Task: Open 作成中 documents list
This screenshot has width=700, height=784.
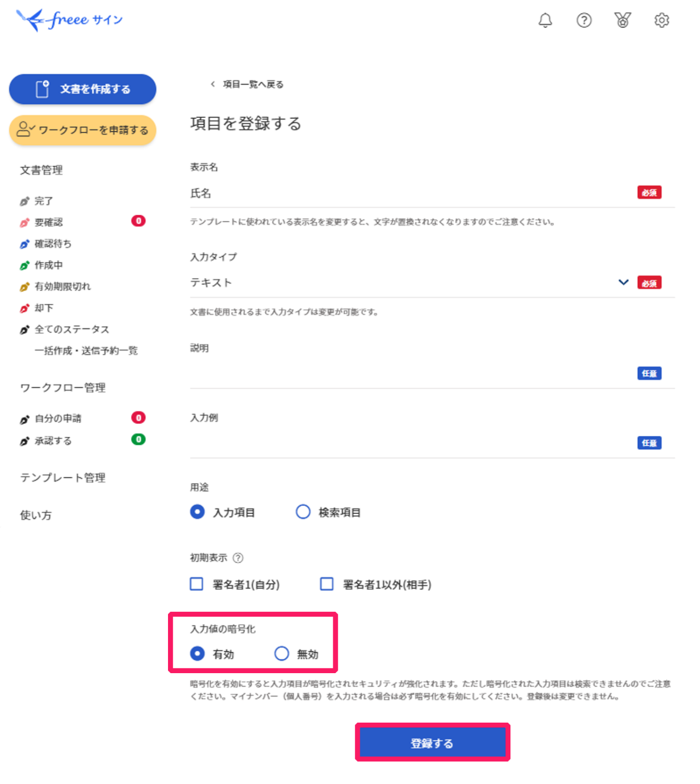Action: (x=49, y=265)
